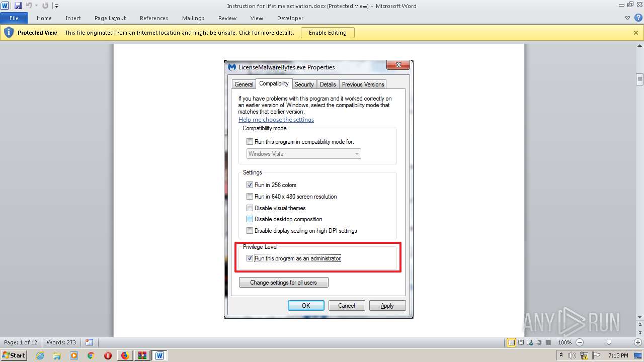Viewport: 644px width, 362px height.
Task: Click the Windows Vista dropdown in image
Action: (x=304, y=154)
